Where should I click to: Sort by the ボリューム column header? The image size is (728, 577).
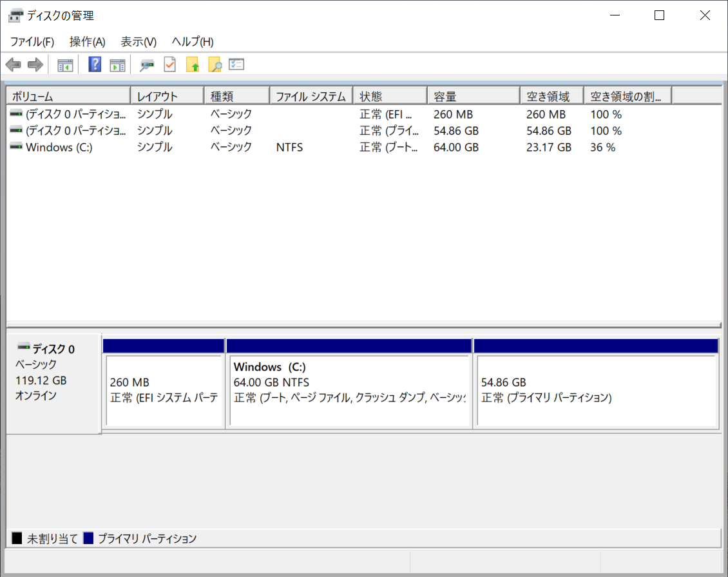pyautogui.click(x=69, y=96)
